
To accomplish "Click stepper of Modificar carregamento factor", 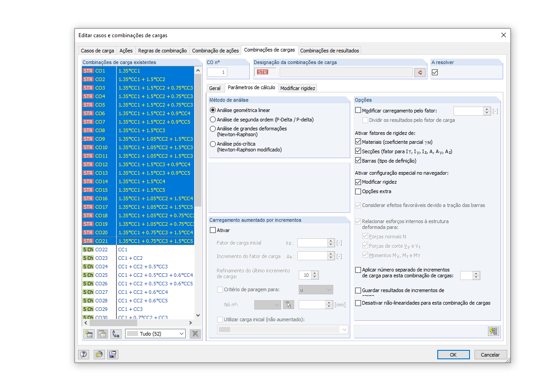I will (487, 111).
